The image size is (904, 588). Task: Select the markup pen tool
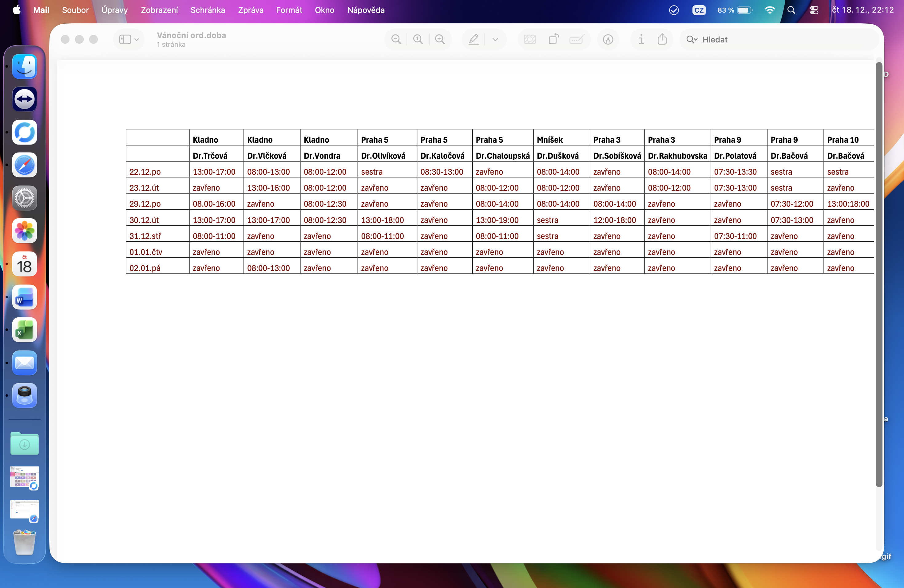[474, 39]
